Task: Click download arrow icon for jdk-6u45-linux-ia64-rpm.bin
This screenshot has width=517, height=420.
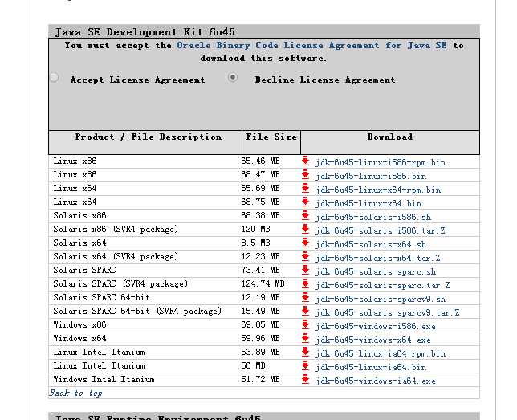Action: [305, 352]
